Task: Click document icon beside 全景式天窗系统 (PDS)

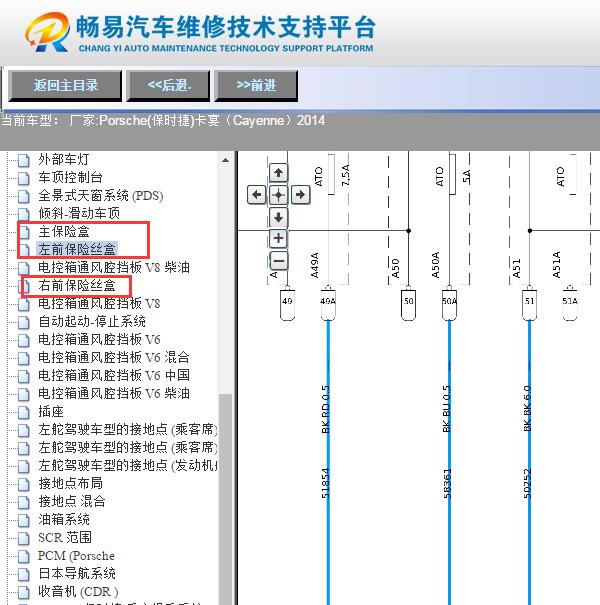Action: (24, 196)
